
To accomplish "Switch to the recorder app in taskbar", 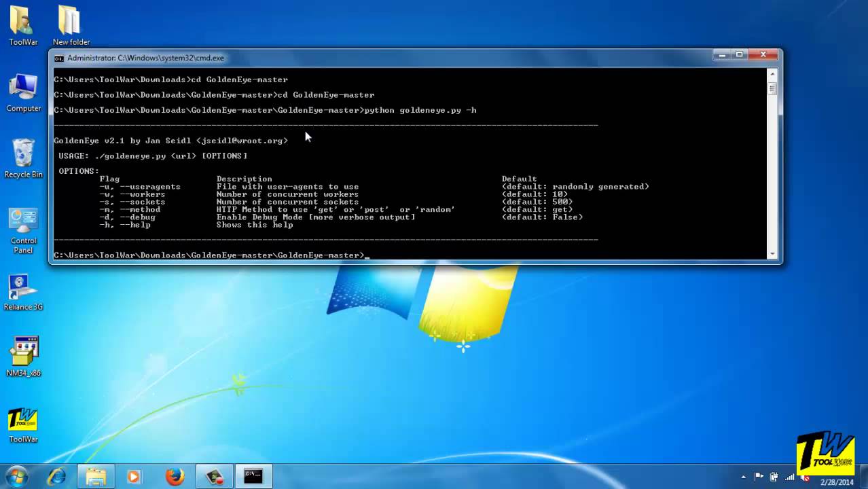I will [214, 477].
